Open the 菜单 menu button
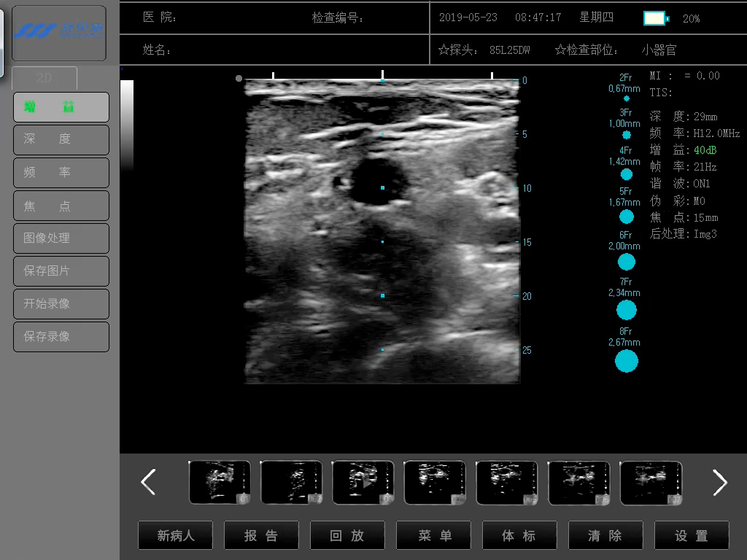The image size is (747, 560). pos(435,536)
